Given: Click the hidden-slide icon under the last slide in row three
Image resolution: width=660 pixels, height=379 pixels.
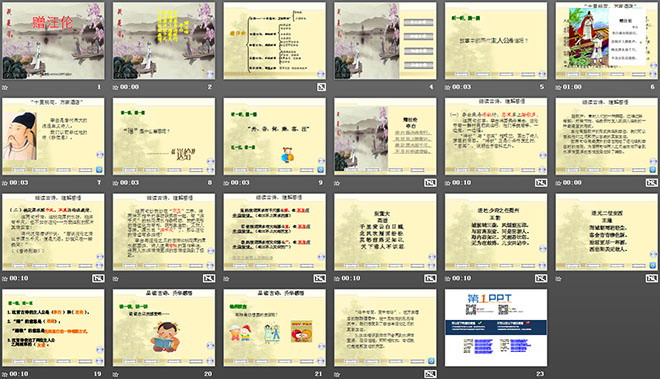Looking at the screenshot, I should (x=652, y=278).
